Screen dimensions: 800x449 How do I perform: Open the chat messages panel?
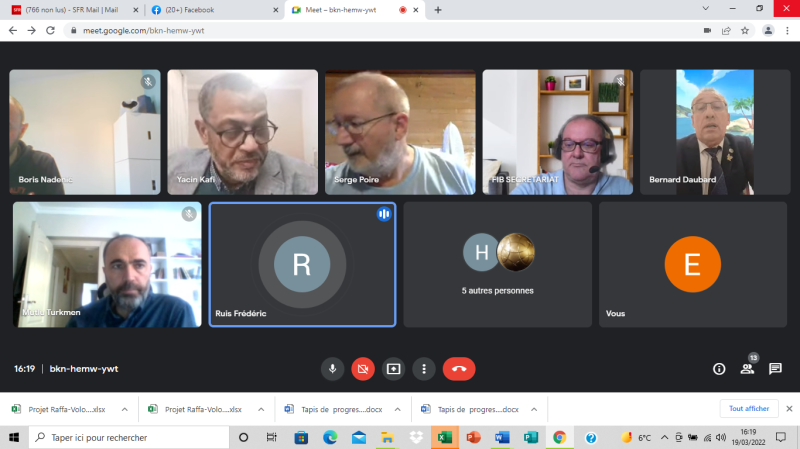775,368
